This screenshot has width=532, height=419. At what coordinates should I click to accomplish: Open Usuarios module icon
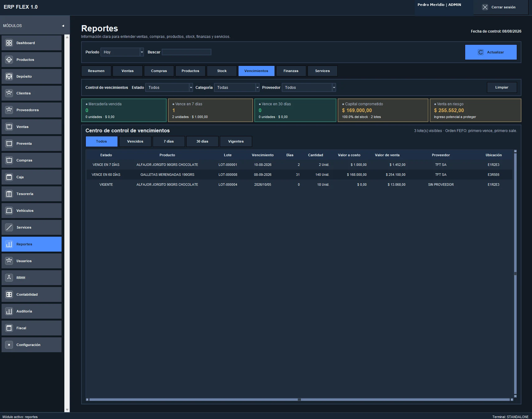pyautogui.click(x=9, y=261)
